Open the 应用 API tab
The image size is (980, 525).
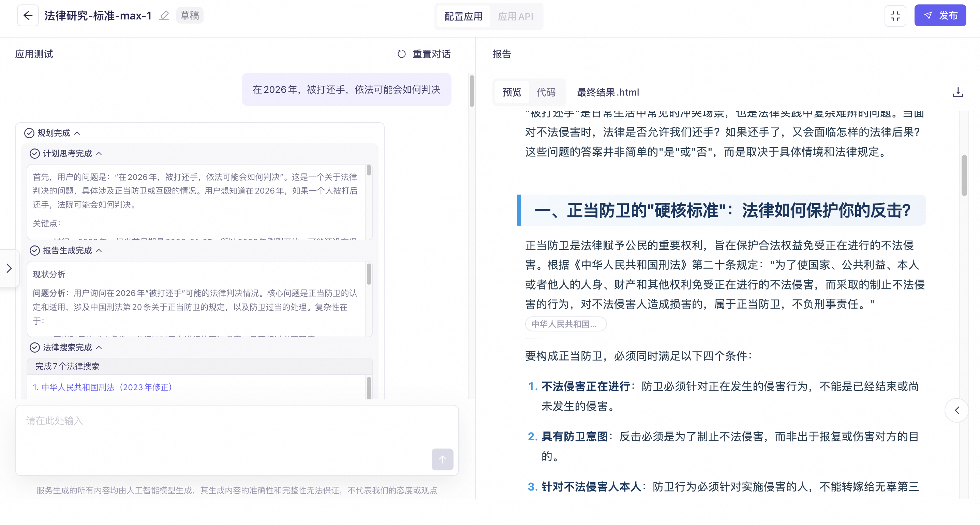pyautogui.click(x=515, y=16)
